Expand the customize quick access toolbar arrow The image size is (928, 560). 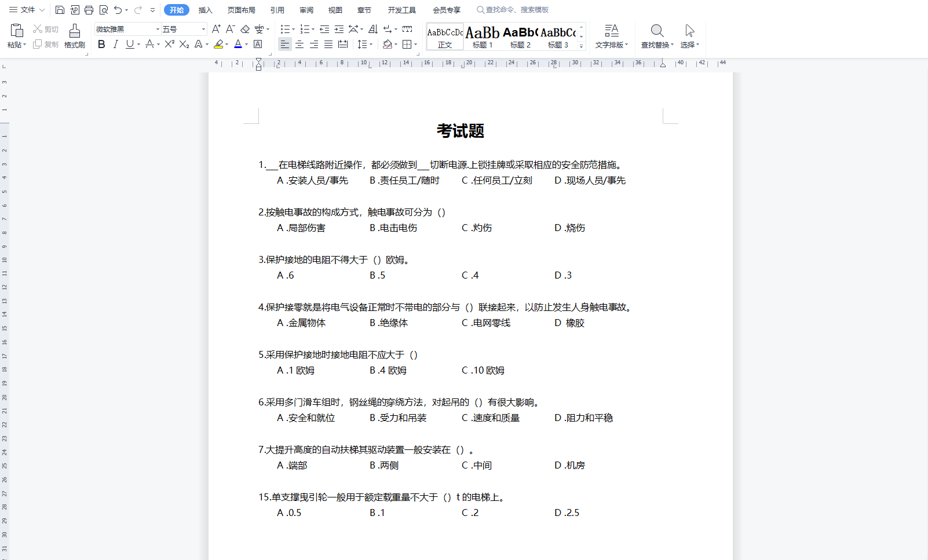tap(153, 10)
